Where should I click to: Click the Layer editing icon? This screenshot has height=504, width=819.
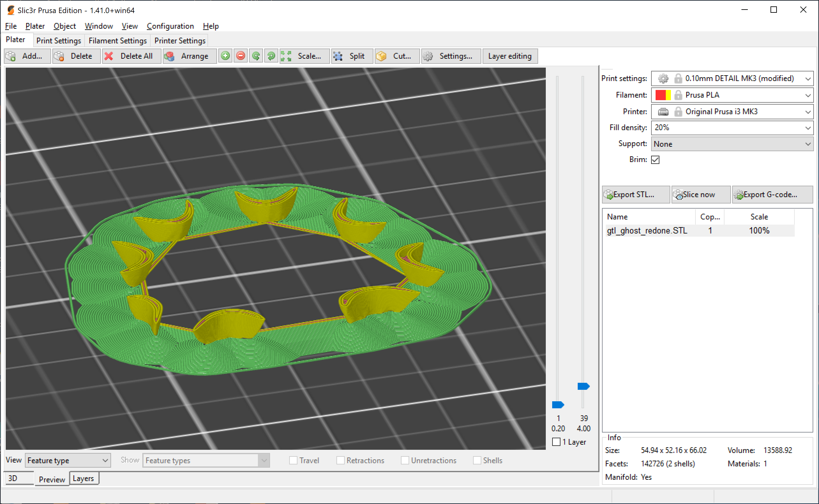509,56
